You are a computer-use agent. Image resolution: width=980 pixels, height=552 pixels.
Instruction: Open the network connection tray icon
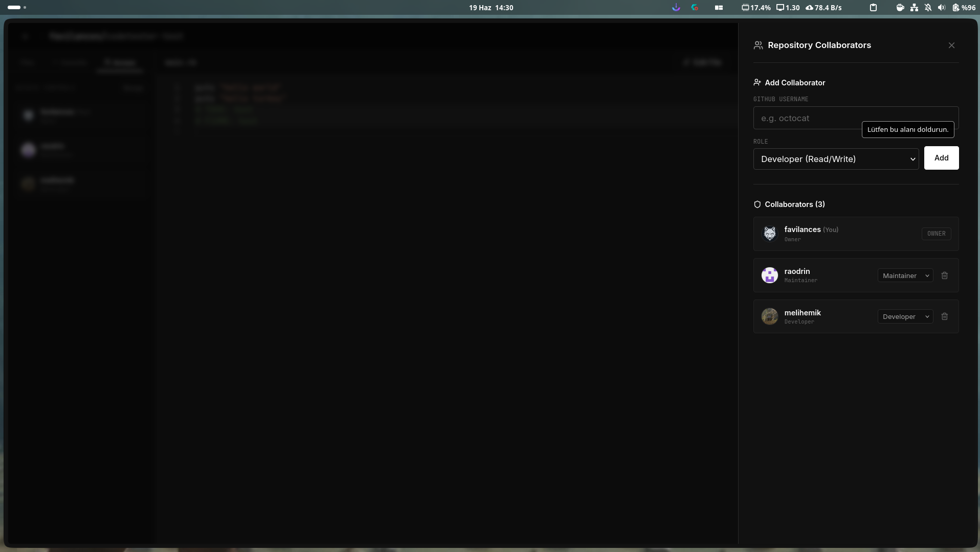click(x=914, y=8)
